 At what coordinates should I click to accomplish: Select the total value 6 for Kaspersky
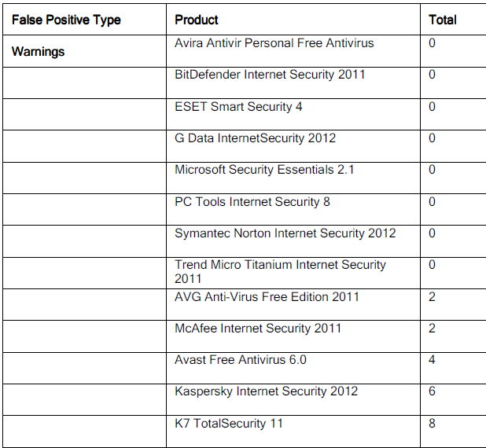432,391
